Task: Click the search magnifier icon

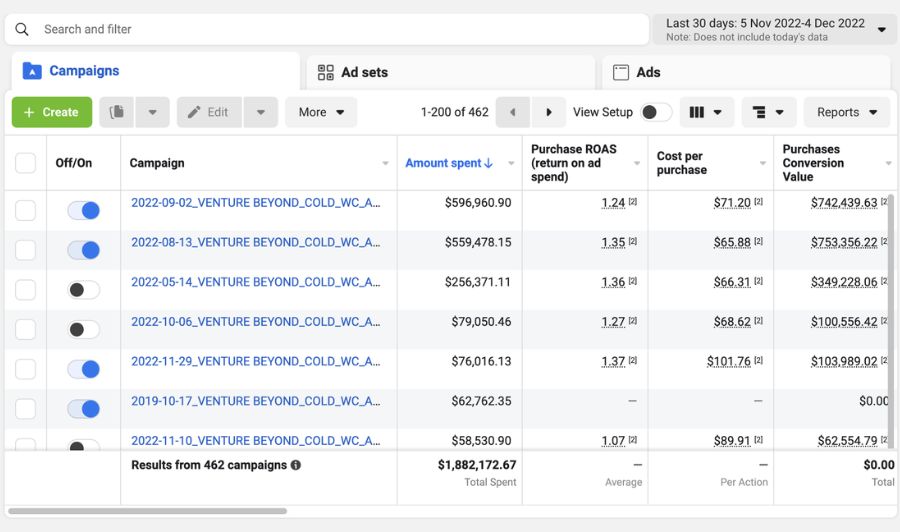Action: coord(22,29)
